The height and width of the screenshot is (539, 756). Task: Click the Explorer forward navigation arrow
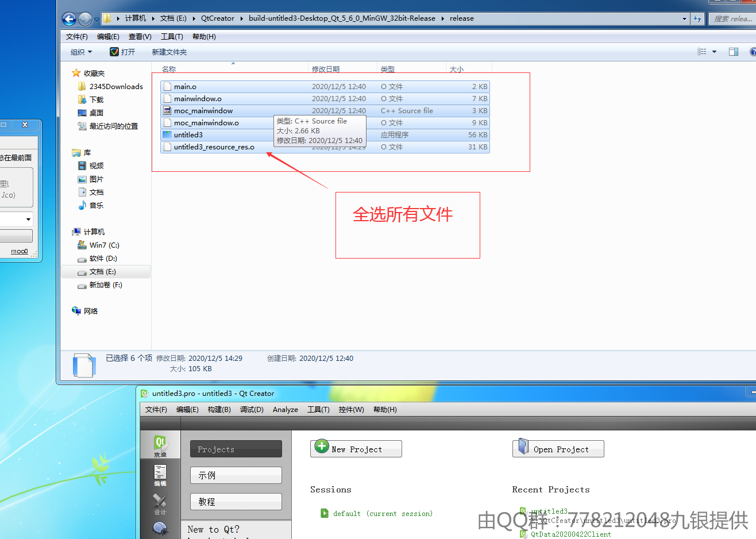85,19
